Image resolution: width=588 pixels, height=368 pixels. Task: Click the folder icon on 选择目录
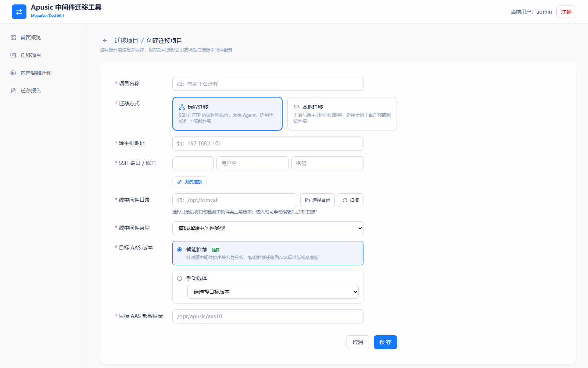308,200
